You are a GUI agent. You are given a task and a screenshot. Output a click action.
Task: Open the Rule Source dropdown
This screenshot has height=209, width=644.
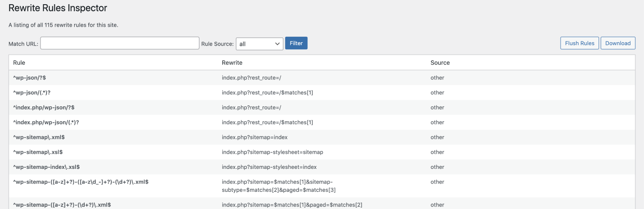pos(259,43)
